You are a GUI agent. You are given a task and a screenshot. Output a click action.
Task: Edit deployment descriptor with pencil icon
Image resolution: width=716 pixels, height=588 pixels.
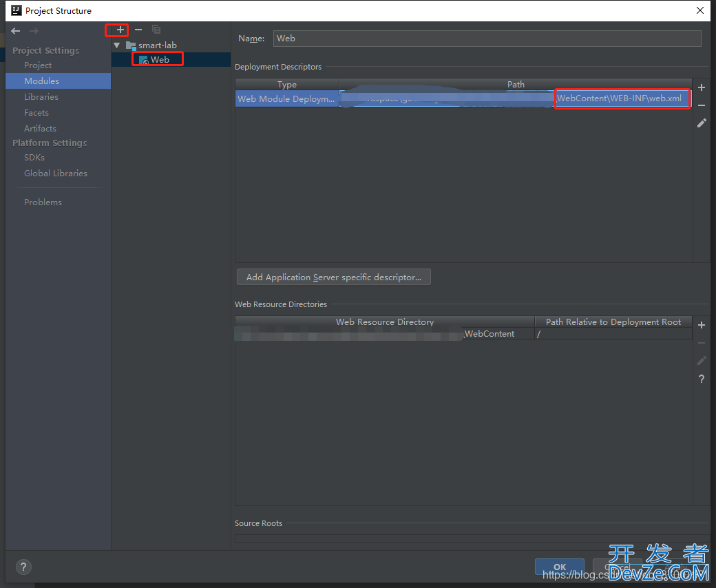702,123
